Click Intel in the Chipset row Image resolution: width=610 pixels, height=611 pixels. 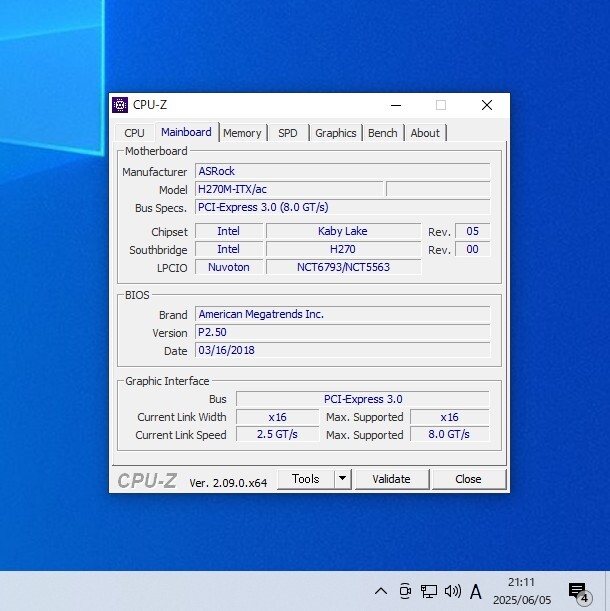click(229, 231)
